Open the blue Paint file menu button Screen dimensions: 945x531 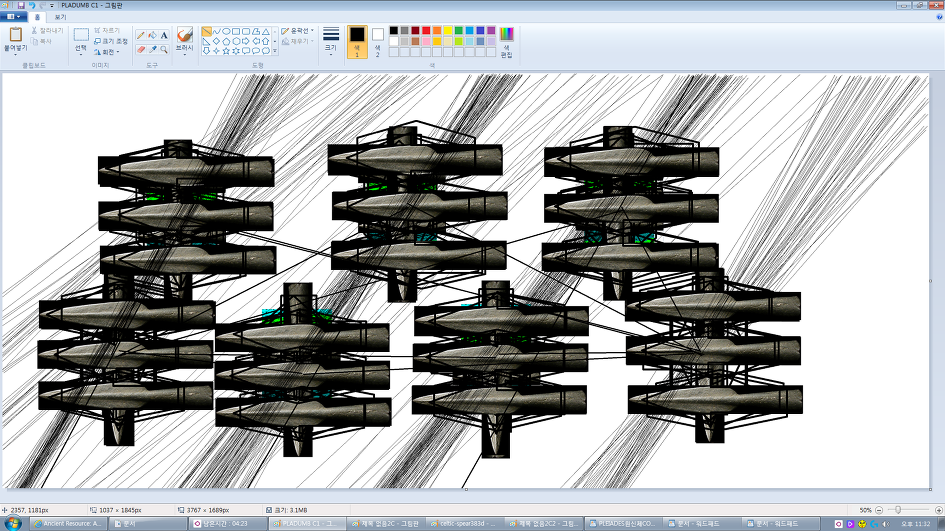click(x=13, y=17)
